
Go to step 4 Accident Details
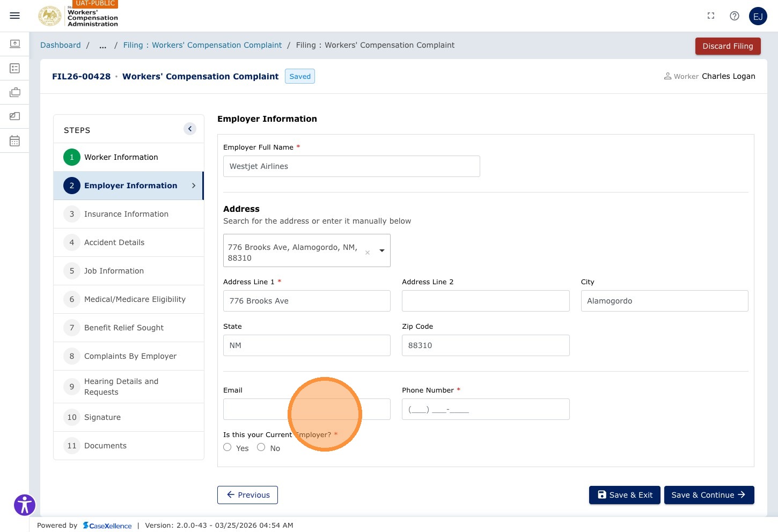[129, 242]
